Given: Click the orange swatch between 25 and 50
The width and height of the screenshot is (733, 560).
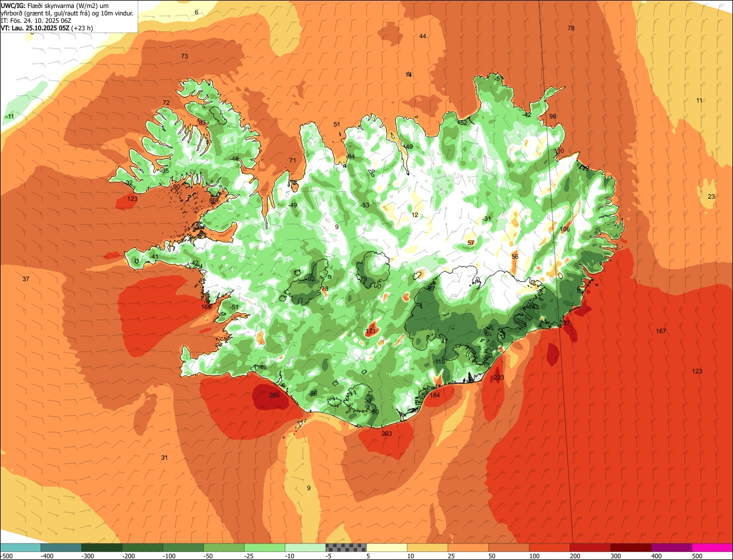Looking at the screenshot, I should pos(468,547).
